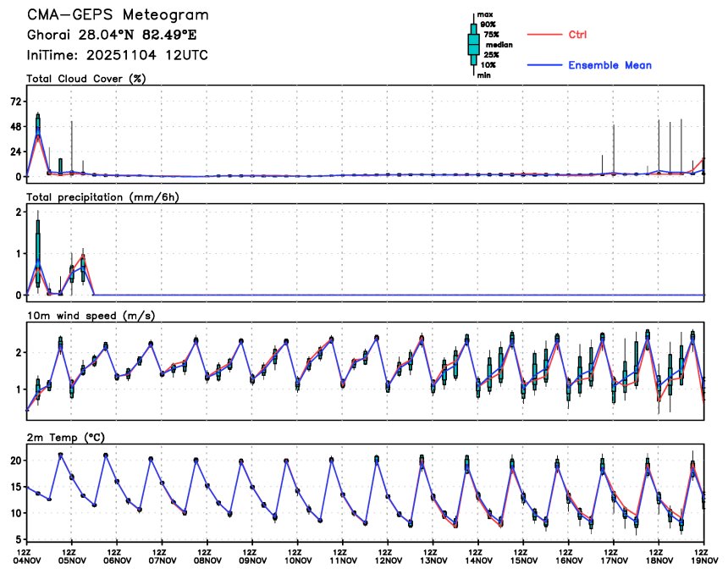This screenshot has height=574, width=728.
Task: Click the 2m Temp (°C) panel title
Action: coord(65,438)
